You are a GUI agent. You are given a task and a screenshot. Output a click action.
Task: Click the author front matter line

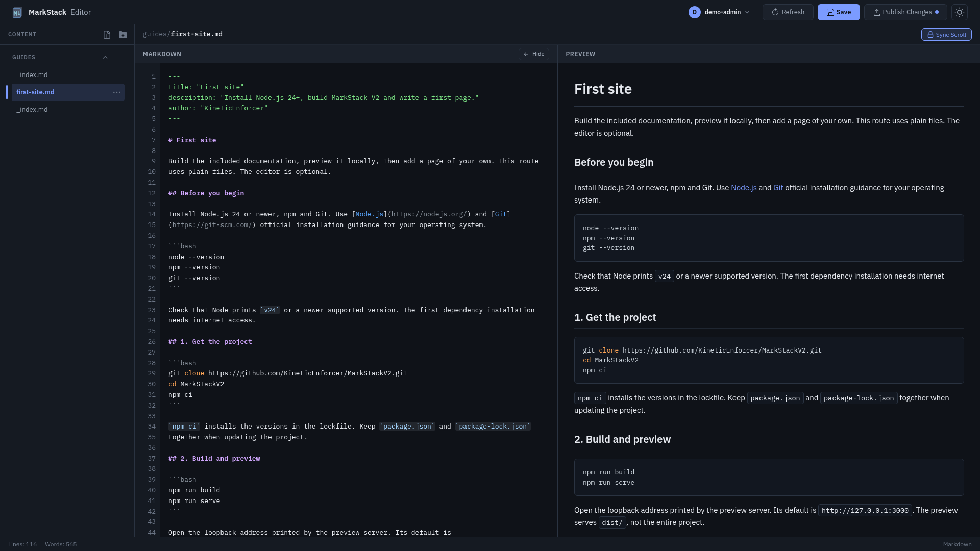tap(218, 108)
